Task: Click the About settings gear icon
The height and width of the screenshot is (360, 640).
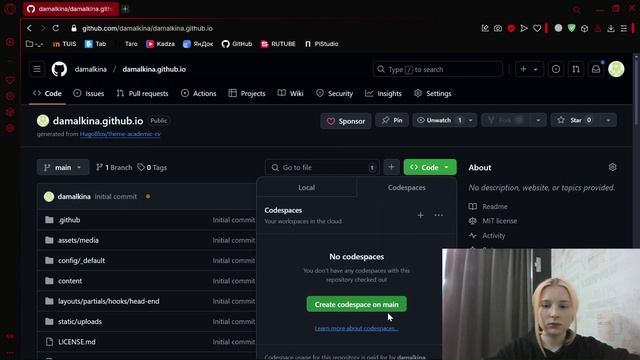Action: [x=612, y=167]
